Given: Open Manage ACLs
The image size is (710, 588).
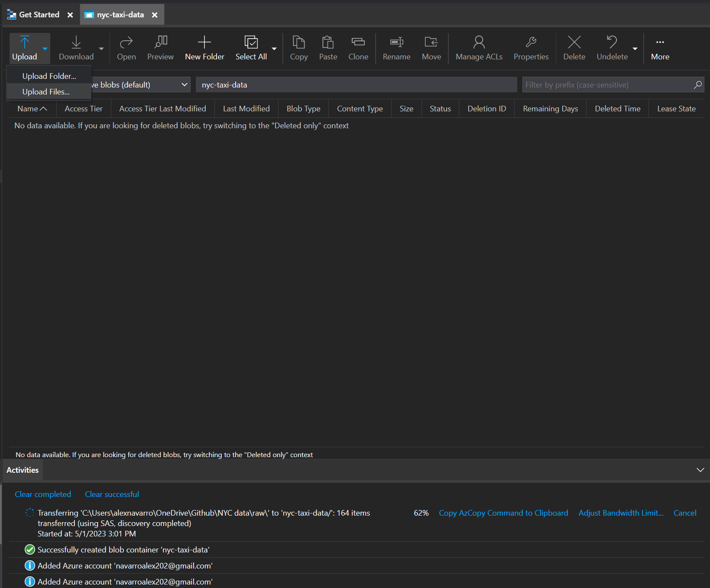Looking at the screenshot, I should click(479, 48).
